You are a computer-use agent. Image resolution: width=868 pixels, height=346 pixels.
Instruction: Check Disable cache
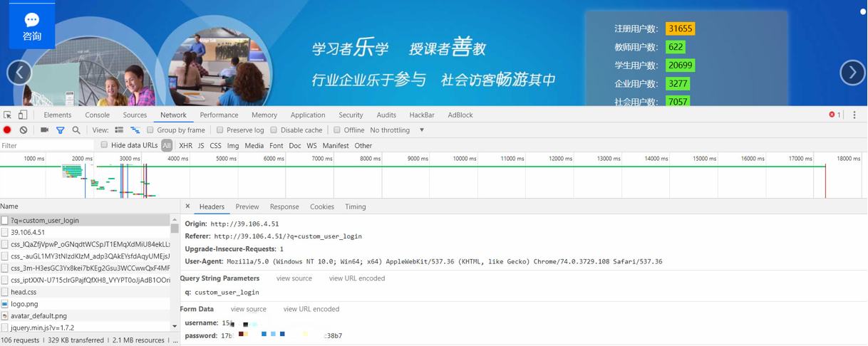[x=274, y=130]
